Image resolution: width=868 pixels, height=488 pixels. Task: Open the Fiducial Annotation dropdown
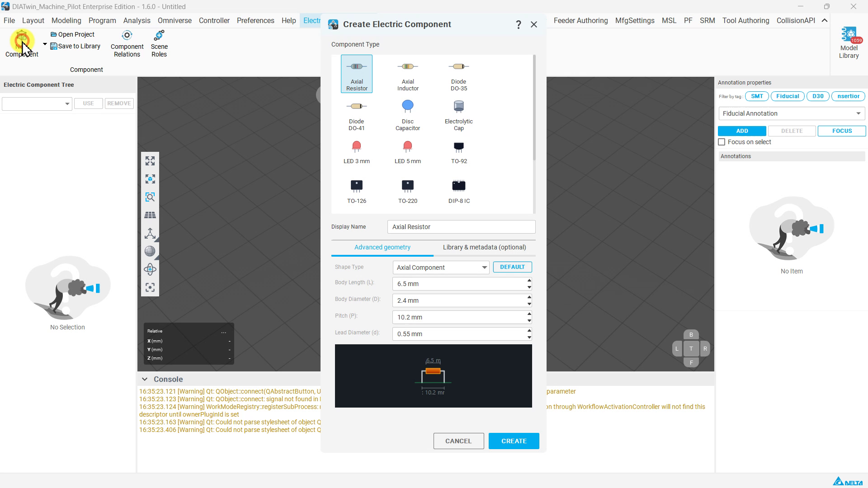click(x=792, y=113)
